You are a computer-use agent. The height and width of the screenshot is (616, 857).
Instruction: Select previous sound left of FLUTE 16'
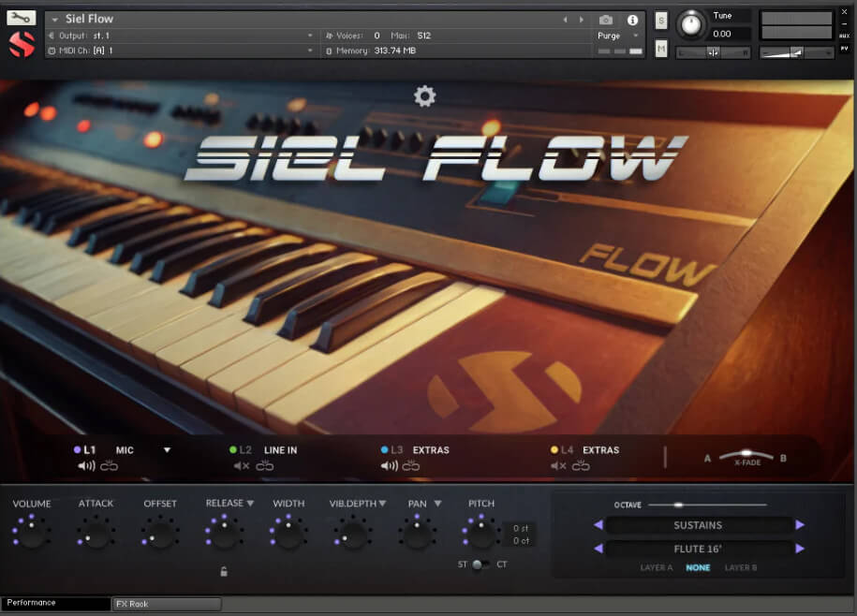pos(598,549)
